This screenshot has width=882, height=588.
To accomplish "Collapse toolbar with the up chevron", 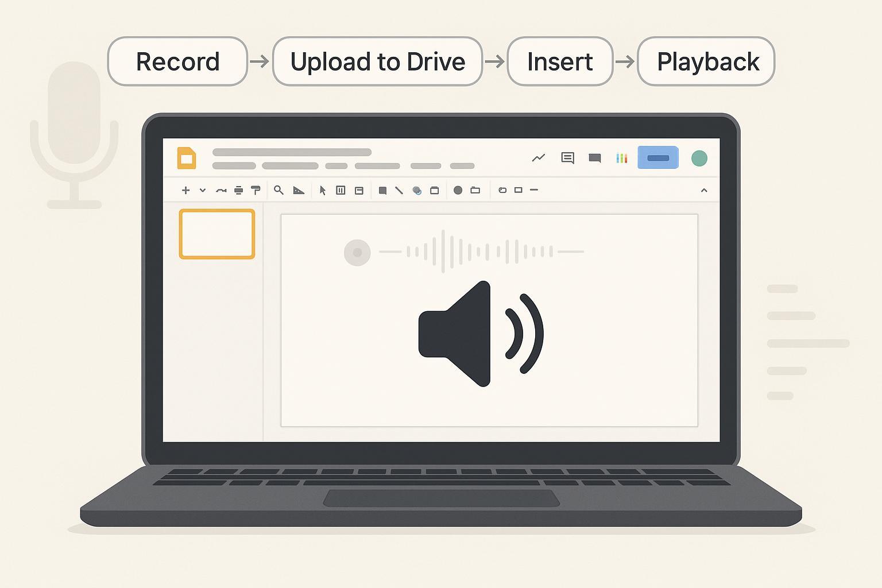I will (x=704, y=191).
